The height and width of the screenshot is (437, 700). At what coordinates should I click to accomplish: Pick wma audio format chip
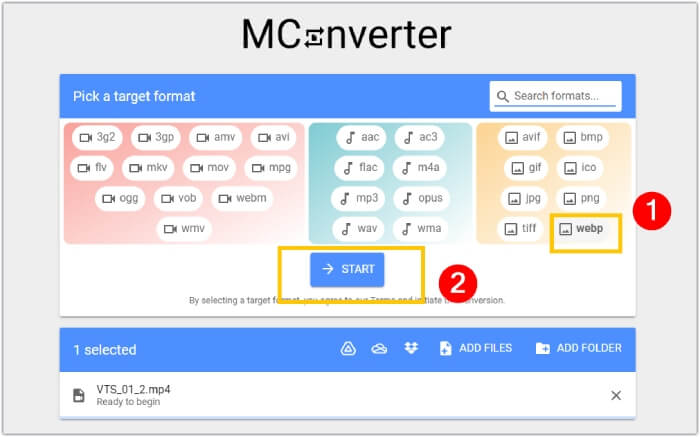(x=421, y=229)
